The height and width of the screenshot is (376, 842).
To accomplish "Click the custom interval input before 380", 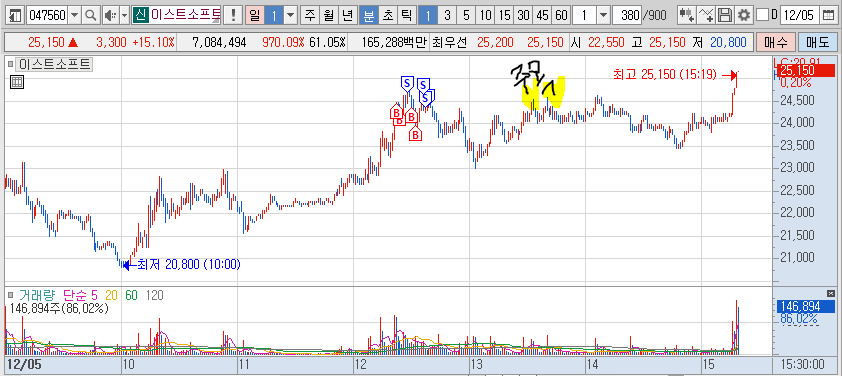I will pyautogui.click(x=584, y=15).
